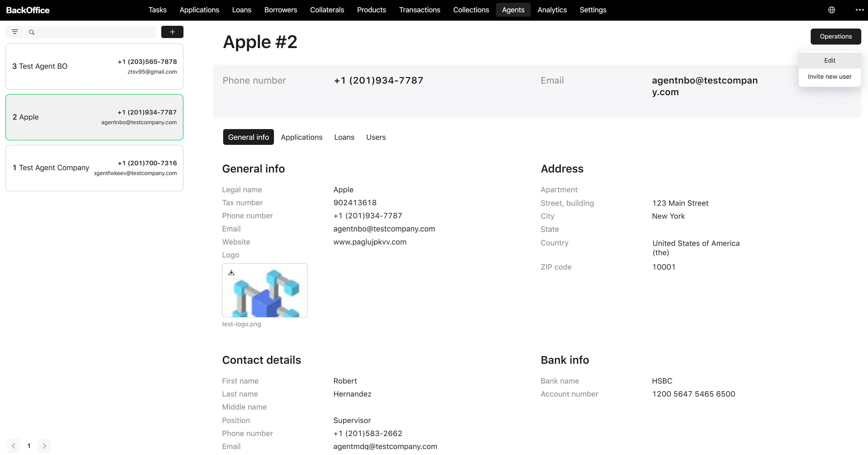Open the Users tab
This screenshot has width=868, height=455.
(x=376, y=137)
